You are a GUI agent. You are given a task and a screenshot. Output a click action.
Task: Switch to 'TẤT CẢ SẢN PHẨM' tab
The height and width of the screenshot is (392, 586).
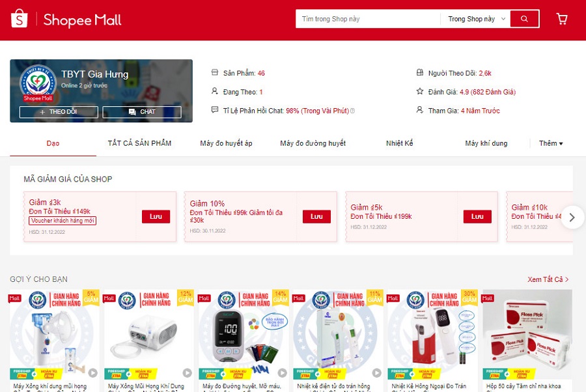tap(139, 143)
